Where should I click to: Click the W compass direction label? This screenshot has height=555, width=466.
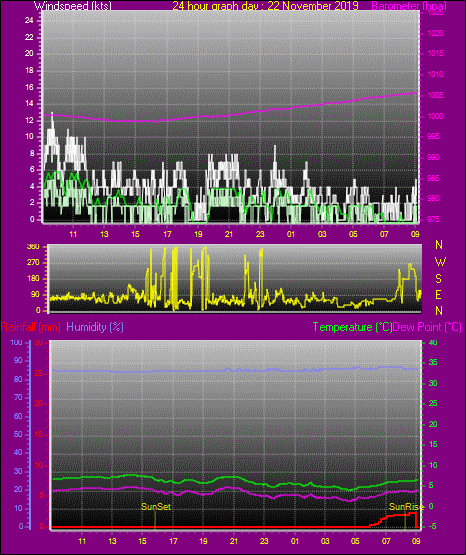tap(440, 262)
